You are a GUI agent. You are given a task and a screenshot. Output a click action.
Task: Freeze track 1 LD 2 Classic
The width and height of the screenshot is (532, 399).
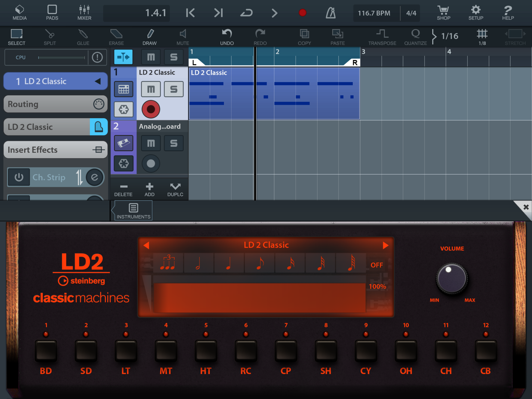(124, 109)
